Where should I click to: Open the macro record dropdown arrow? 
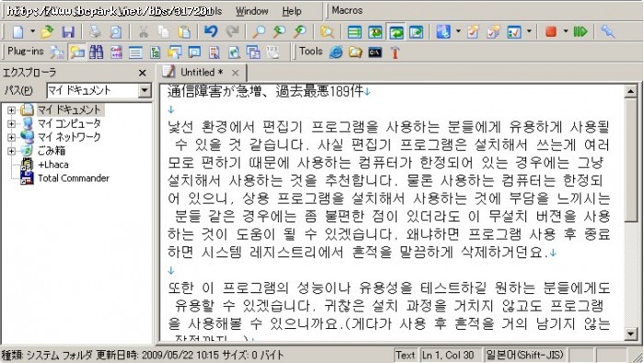pos(566,32)
